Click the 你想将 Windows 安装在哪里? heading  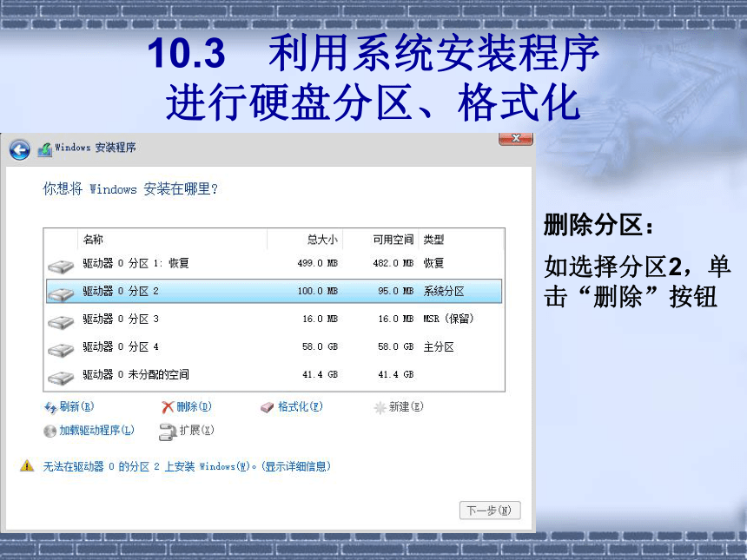click(130, 189)
